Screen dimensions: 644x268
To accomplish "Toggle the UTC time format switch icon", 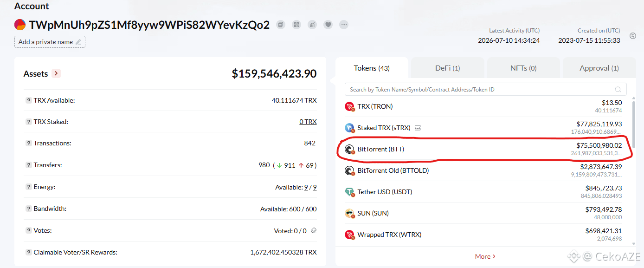I will point(633,36).
